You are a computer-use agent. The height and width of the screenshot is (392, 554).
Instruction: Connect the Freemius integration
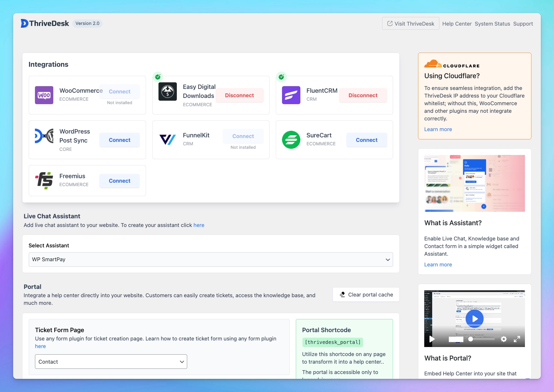point(120,181)
